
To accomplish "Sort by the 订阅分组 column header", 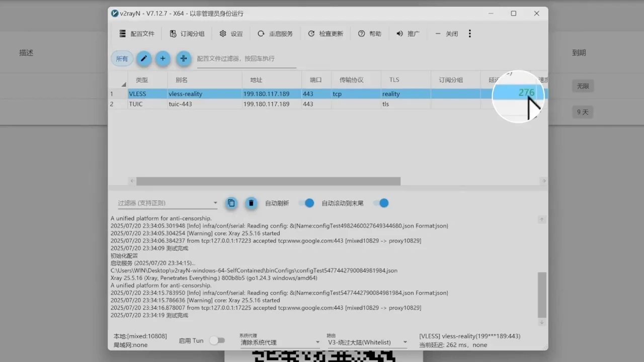I will [x=456, y=80].
